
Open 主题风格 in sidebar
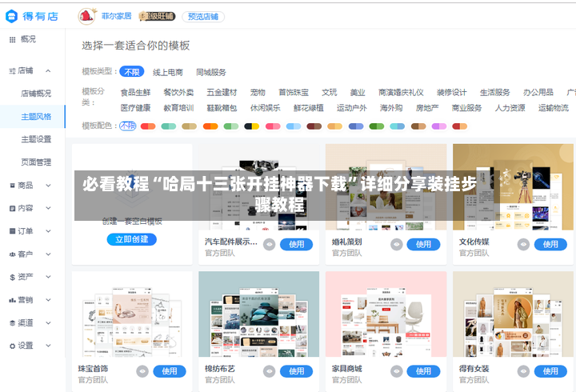(x=36, y=117)
